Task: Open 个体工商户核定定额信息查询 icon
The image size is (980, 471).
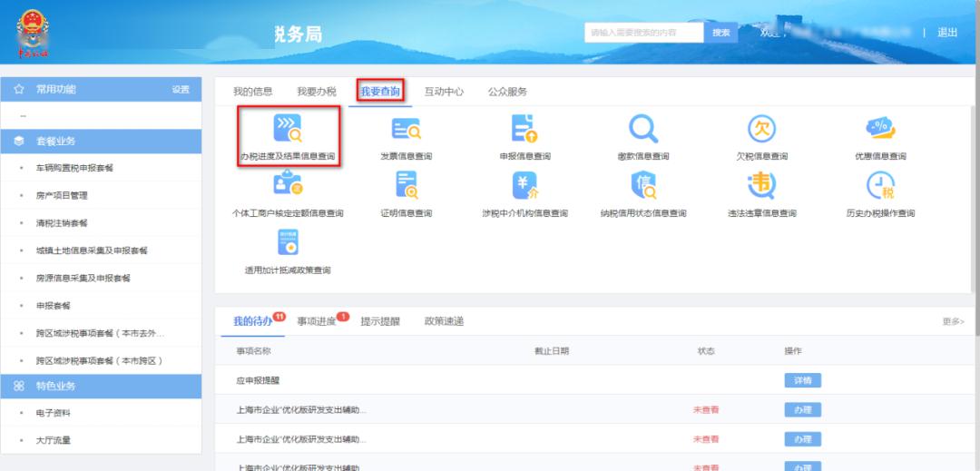Action: [288, 185]
